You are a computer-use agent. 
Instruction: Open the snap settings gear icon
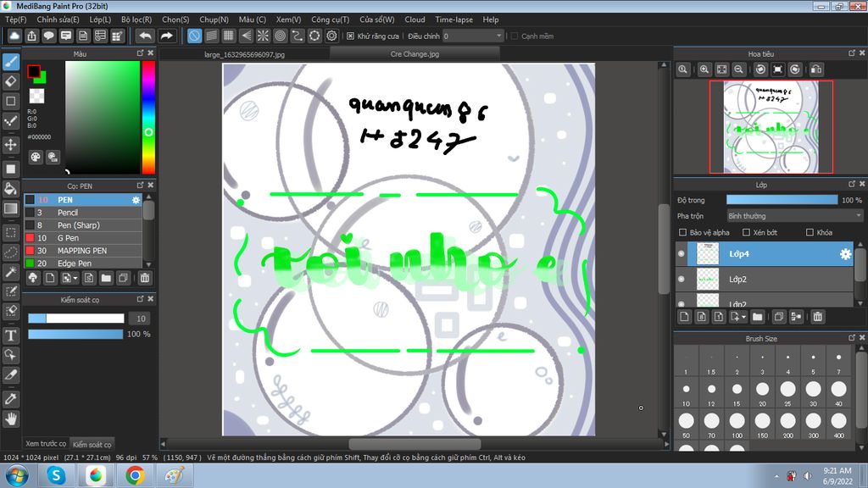click(331, 36)
